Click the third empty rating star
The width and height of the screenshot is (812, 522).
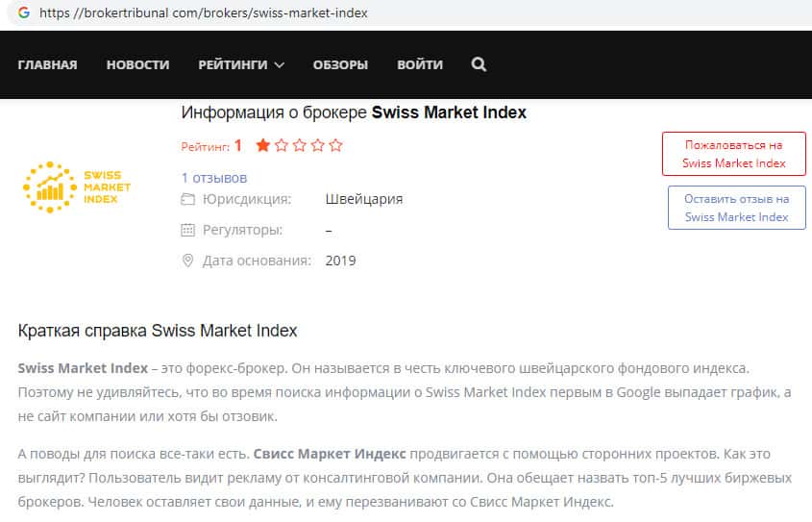coord(300,146)
